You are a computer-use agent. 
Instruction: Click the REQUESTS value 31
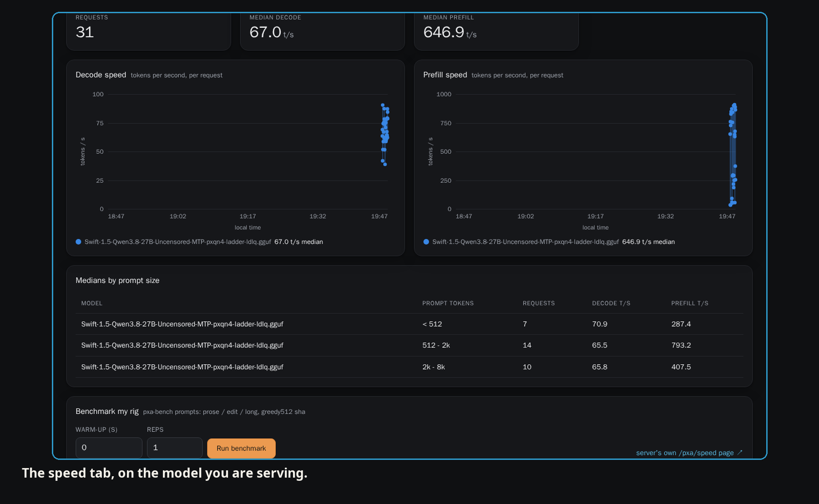85,32
